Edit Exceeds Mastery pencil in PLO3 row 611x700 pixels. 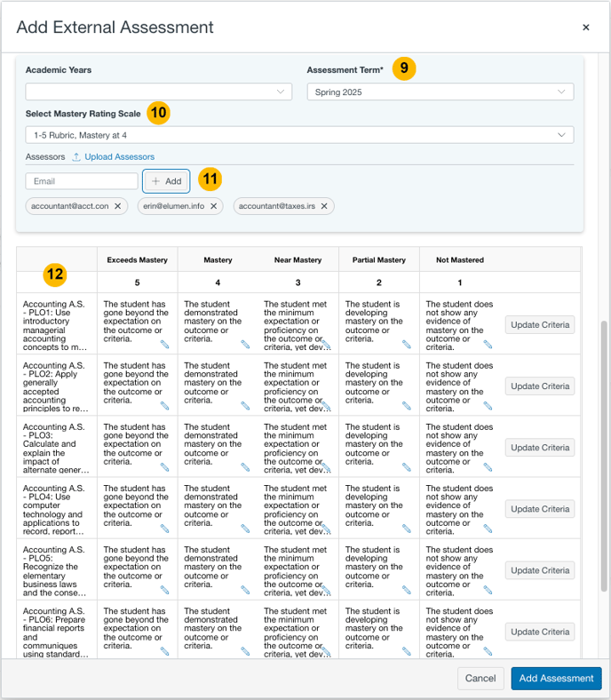[164, 467]
